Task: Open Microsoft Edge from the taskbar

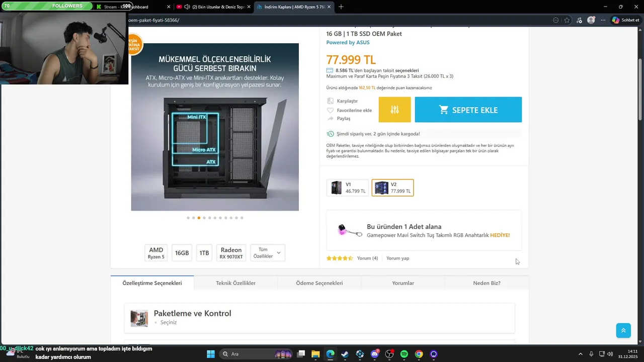Action: pos(330,354)
